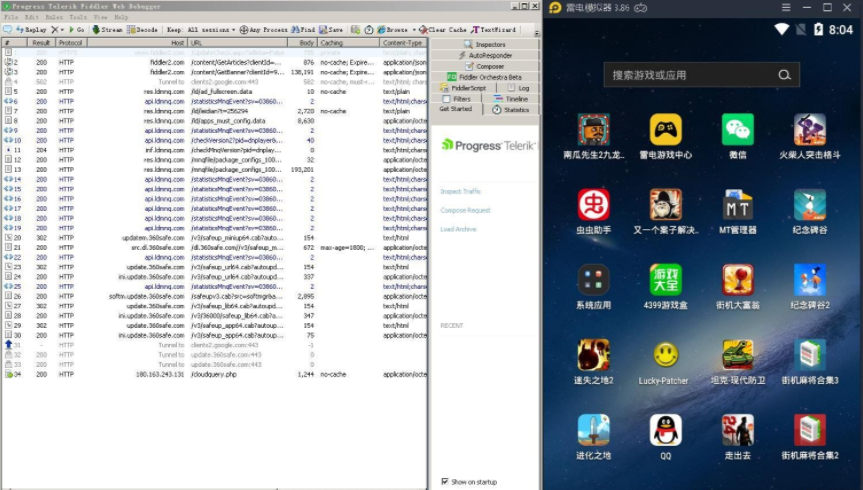The image size is (863, 490).
Task: Launch the 4399游戏盒 app
Action: click(665, 286)
